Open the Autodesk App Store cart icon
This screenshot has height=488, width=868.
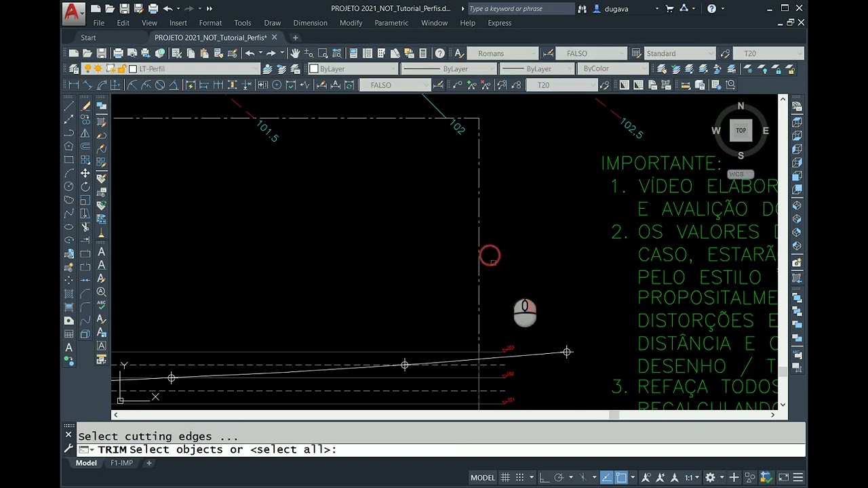coord(669,9)
